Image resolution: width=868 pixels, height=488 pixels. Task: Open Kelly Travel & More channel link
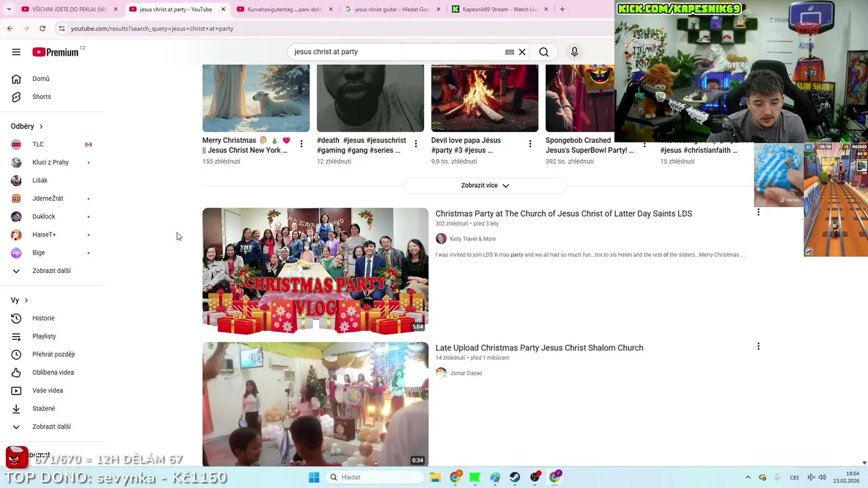click(x=473, y=239)
